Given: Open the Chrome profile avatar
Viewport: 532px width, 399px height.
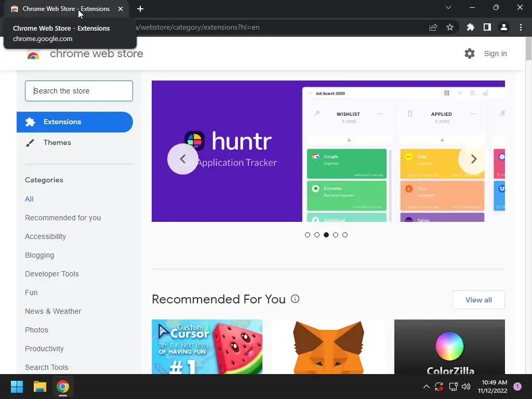Looking at the screenshot, I should click(504, 27).
